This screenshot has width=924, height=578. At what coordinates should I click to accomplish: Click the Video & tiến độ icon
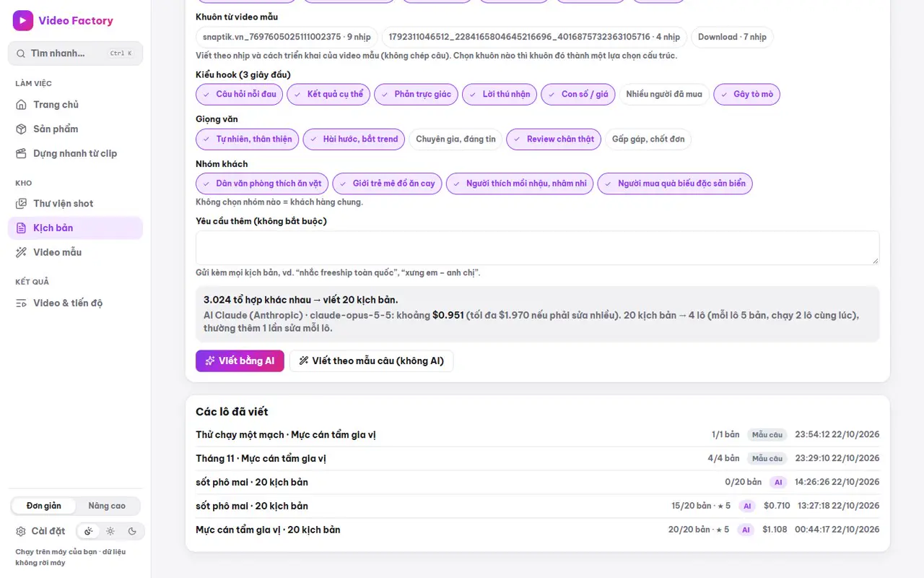click(21, 303)
